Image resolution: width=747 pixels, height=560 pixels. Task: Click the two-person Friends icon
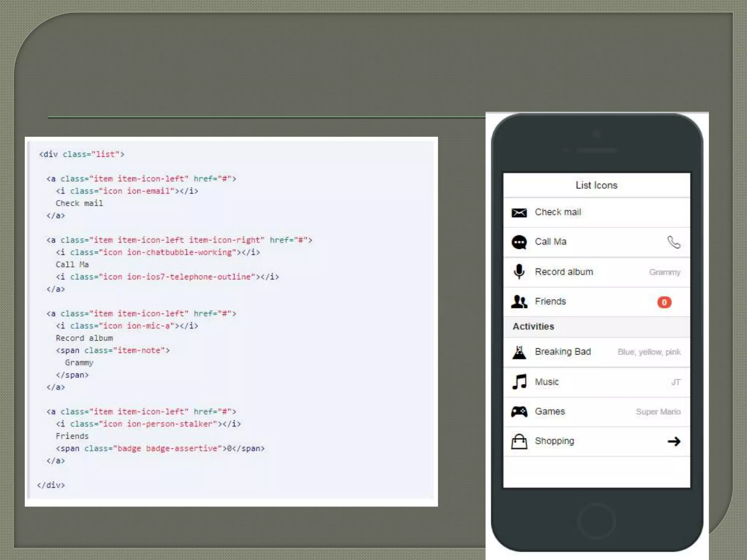tap(519, 302)
